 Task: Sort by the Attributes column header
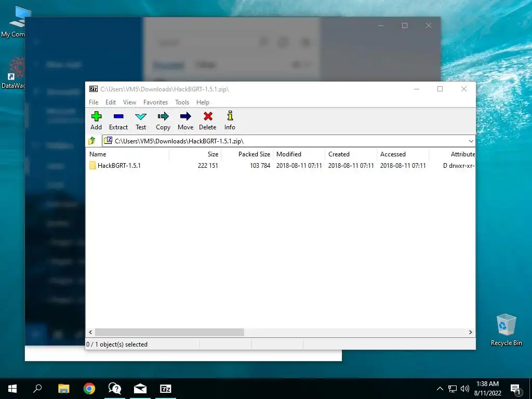point(452,154)
